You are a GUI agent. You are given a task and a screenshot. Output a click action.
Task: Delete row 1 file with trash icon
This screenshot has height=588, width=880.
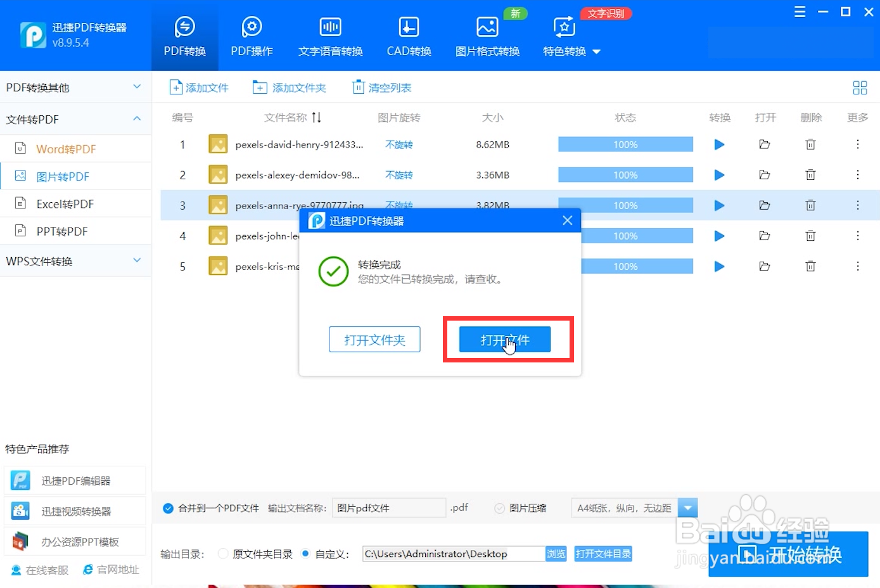point(810,144)
